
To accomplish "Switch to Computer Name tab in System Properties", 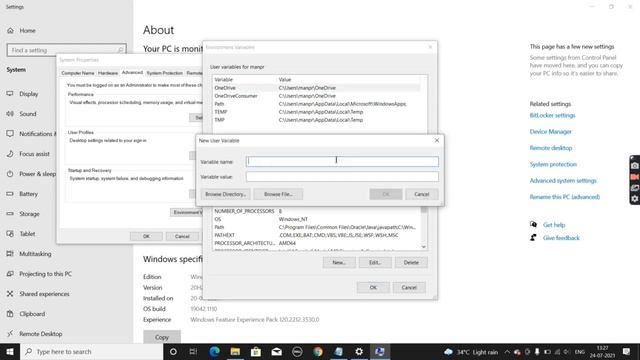I will click(x=78, y=73).
